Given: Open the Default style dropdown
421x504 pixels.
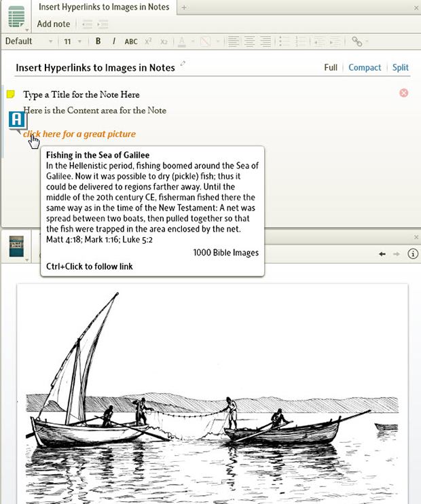Looking at the screenshot, I should tap(29, 41).
